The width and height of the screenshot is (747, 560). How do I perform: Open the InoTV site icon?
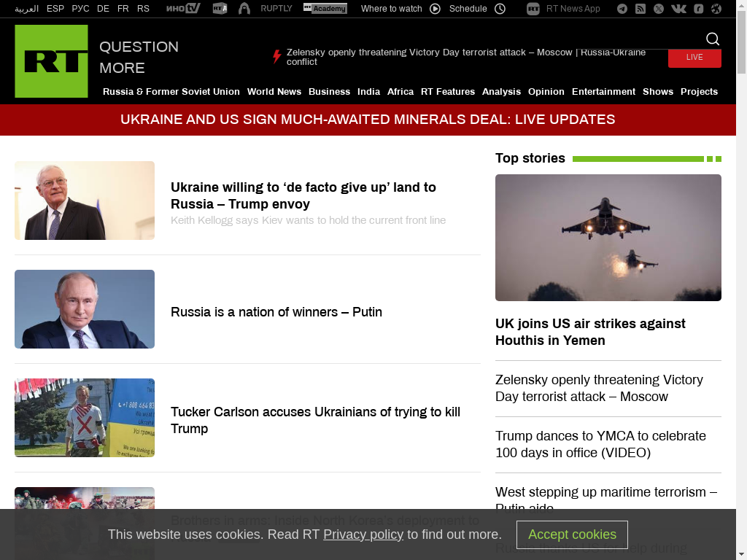click(183, 9)
